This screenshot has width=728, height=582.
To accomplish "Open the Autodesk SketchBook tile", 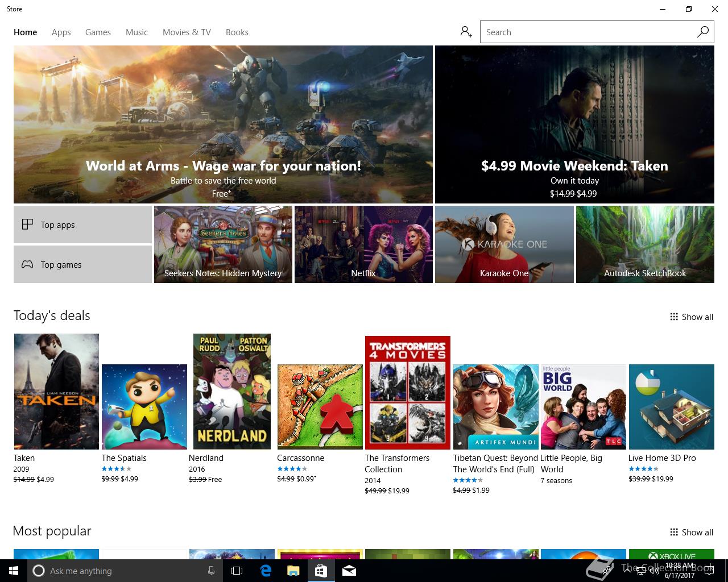I will click(x=645, y=244).
